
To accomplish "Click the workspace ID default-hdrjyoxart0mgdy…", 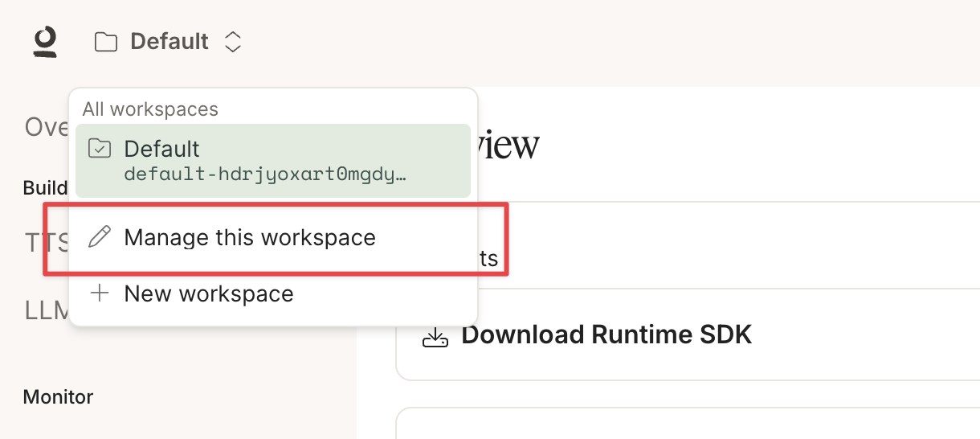I will pyautogui.click(x=264, y=174).
